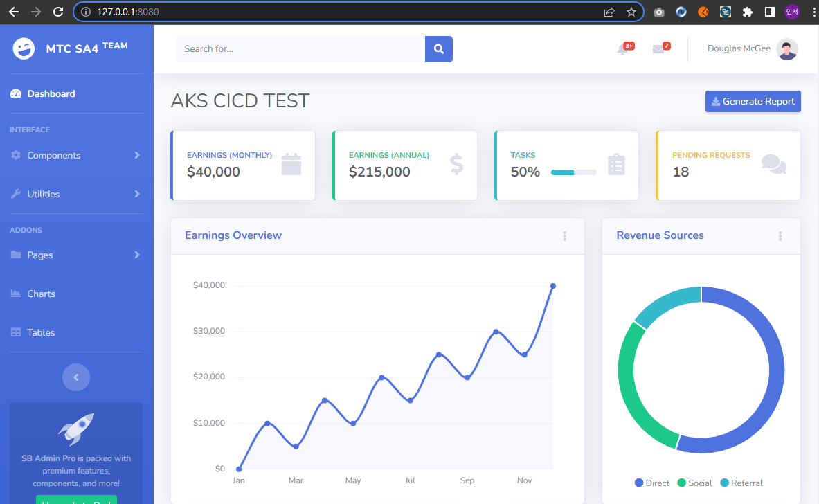Reload the page with refresh icon
The width and height of the screenshot is (819, 504).
[58, 12]
